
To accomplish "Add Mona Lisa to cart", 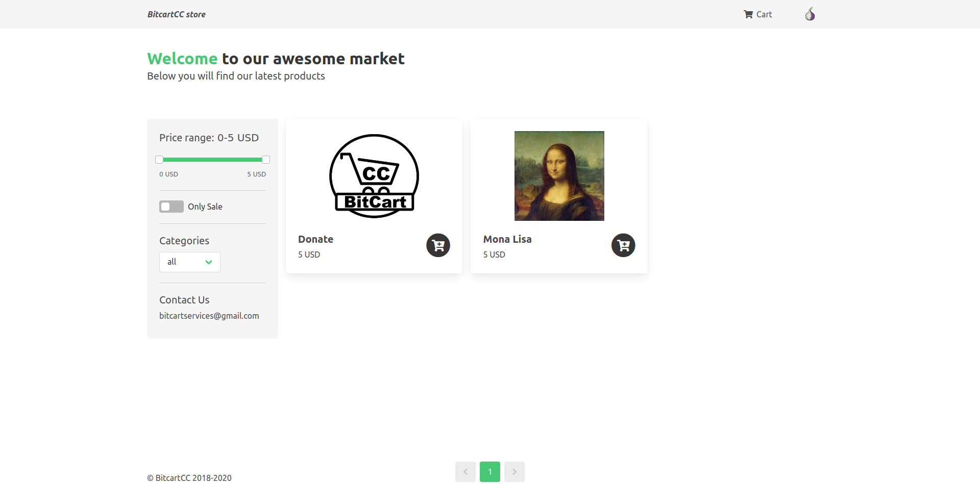I will pos(623,245).
